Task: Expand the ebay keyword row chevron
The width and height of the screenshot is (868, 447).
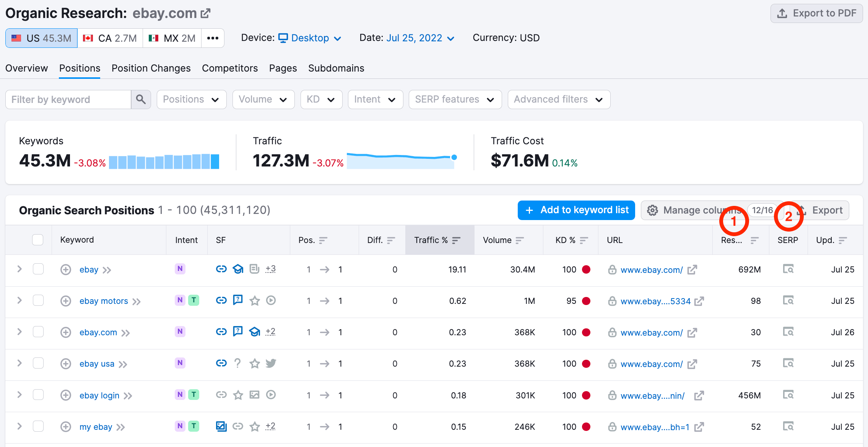Action: click(20, 269)
